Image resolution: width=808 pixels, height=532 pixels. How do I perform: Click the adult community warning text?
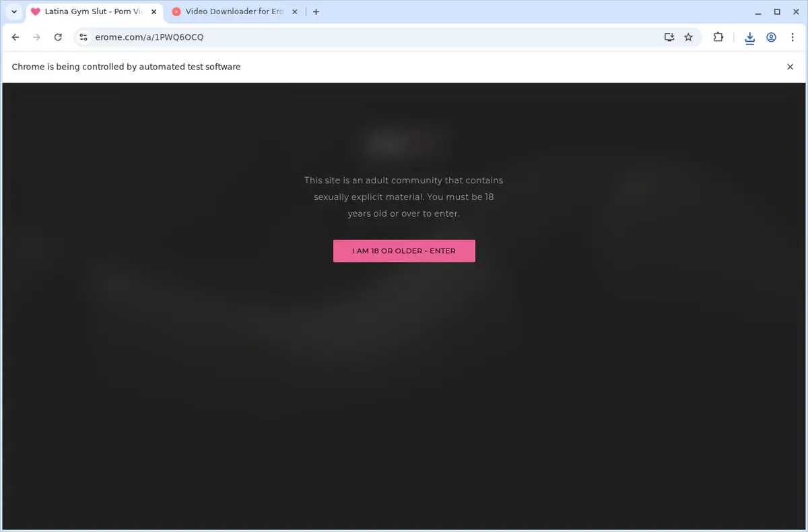point(404,197)
